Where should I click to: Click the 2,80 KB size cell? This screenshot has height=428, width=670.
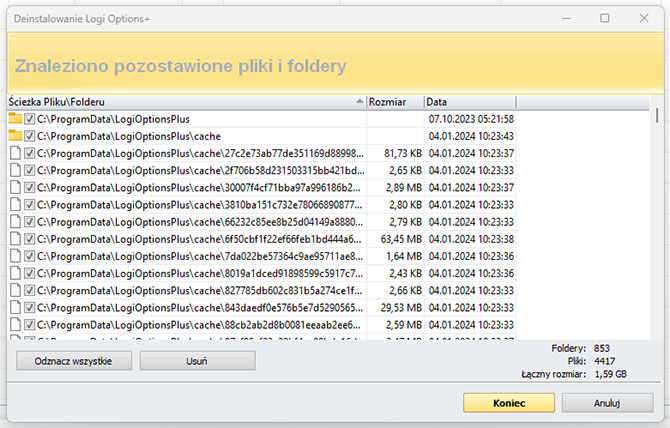coord(405,205)
